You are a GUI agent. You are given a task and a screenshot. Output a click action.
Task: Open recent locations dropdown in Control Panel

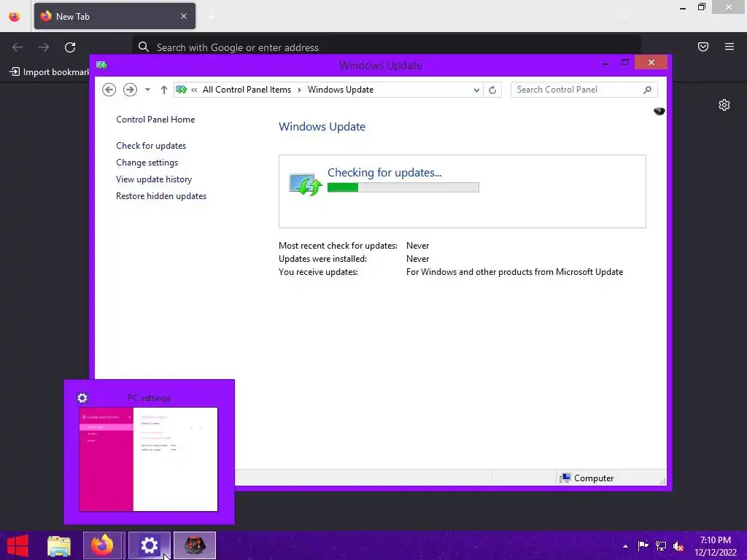coord(147,90)
